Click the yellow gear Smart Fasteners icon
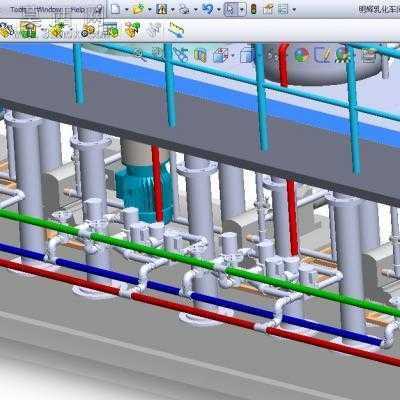 (88, 30)
